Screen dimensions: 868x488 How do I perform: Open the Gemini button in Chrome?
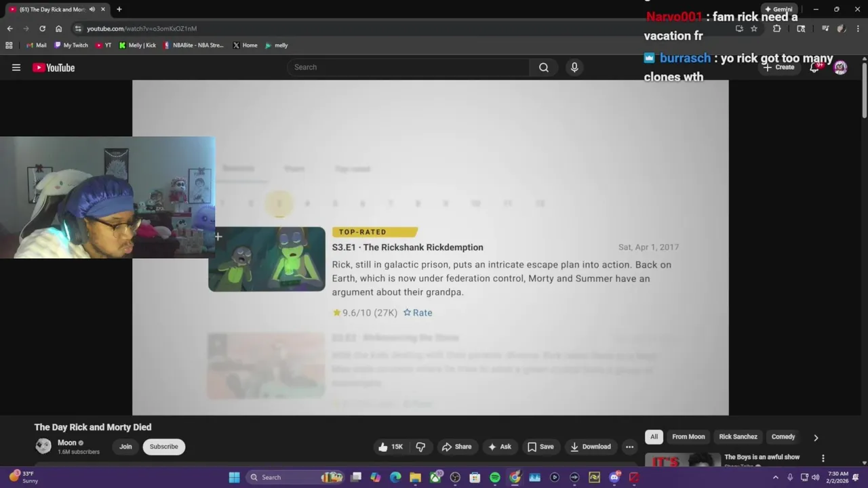tap(778, 9)
